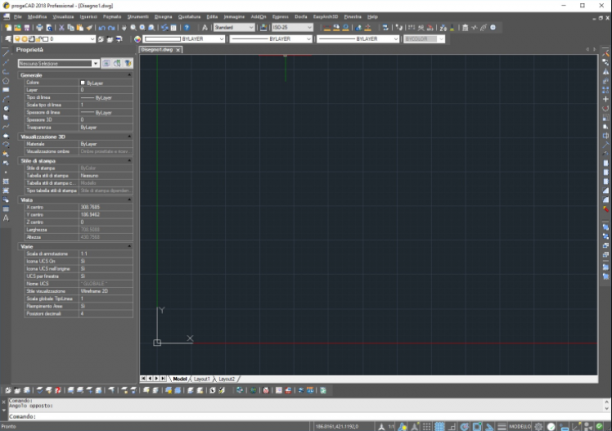
Task: Close the Disegno1.dwg document tab
Action: pos(178,50)
